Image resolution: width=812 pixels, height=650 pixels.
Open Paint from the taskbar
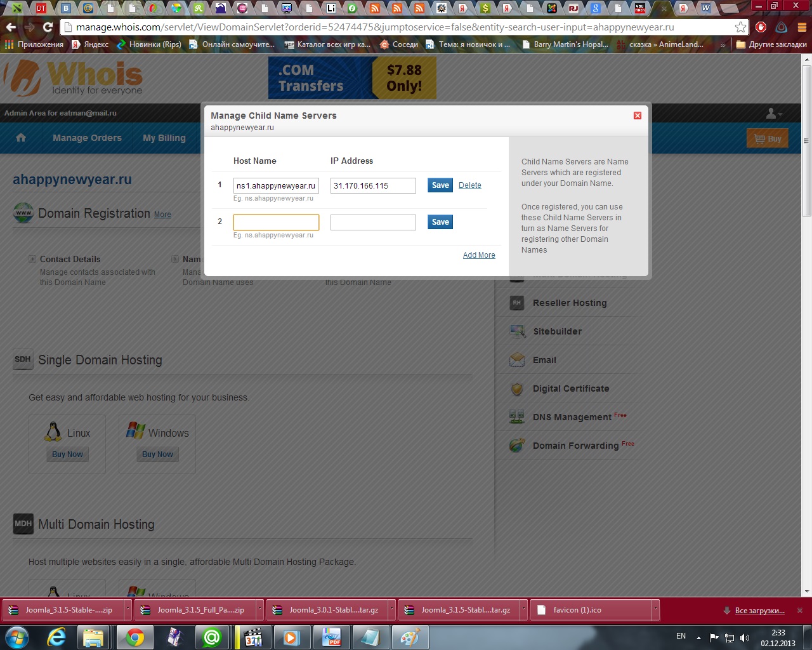(x=410, y=637)
